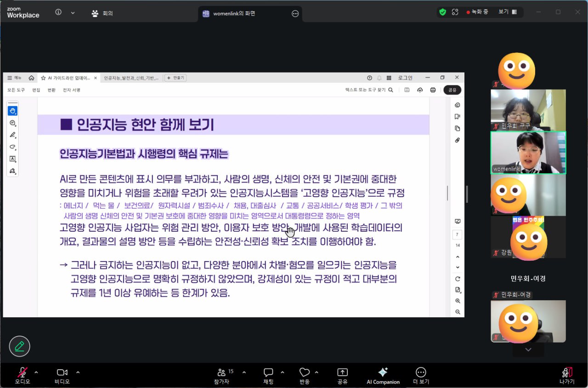Image resolution: width=588 pixels, height=388 pixels.
Task: Rotate the PDF page
Action: [457, 278]
